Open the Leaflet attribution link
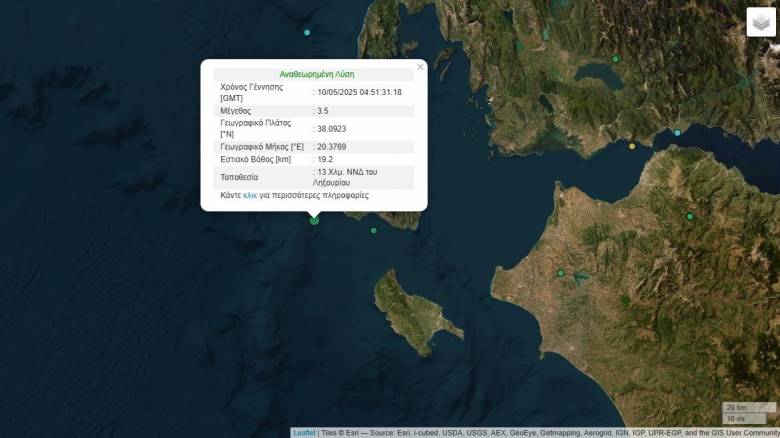 pyautogui.click(x=304, y=433)
